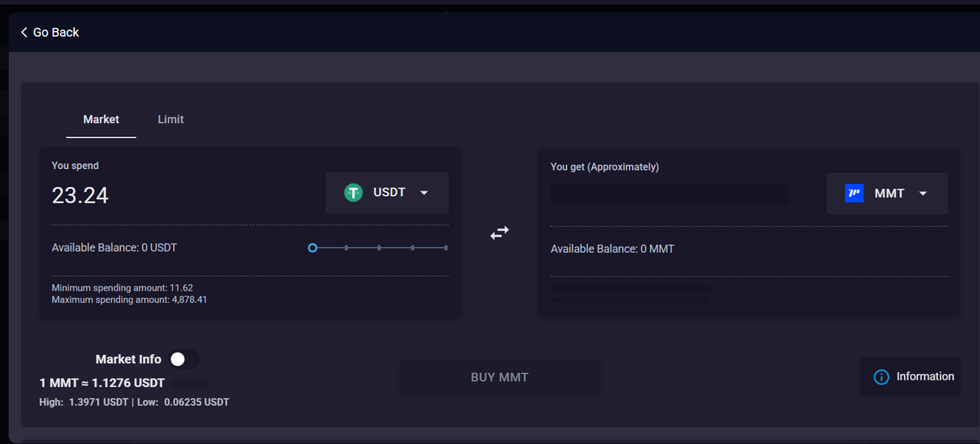This screenshot has width=980, height=444.
Task: Set the spend slider to the maximum marker
Action: tap(446, 247)
